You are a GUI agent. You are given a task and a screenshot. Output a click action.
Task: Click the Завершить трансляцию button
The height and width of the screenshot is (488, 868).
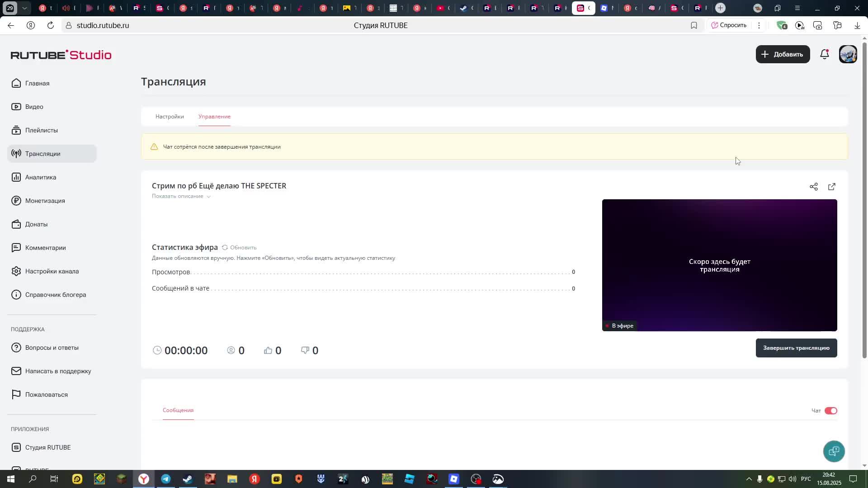(x=796, y=348)
